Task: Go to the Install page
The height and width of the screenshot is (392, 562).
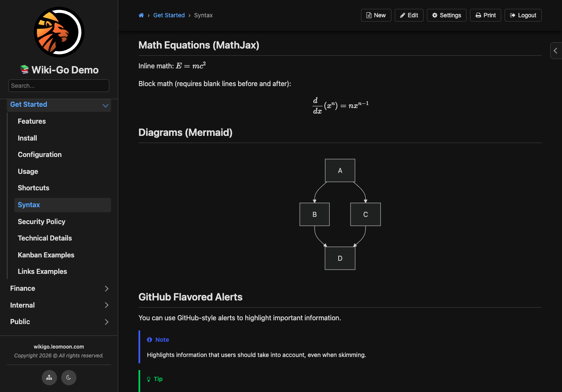Action: (27, 138)
